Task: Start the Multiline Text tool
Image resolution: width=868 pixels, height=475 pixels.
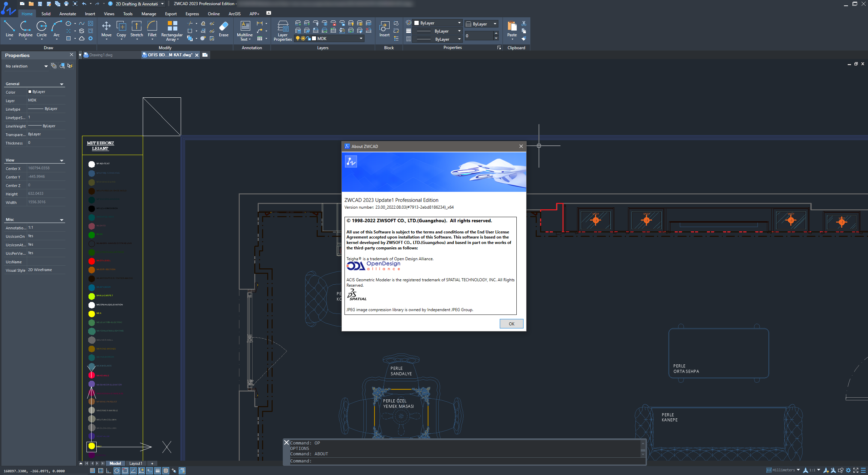Action: pos(245,31)
